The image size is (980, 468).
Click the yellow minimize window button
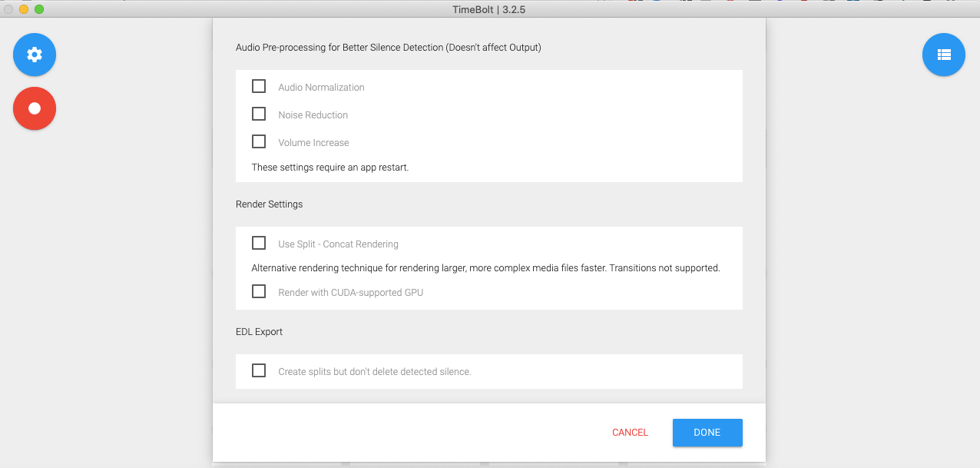point(24,9)
